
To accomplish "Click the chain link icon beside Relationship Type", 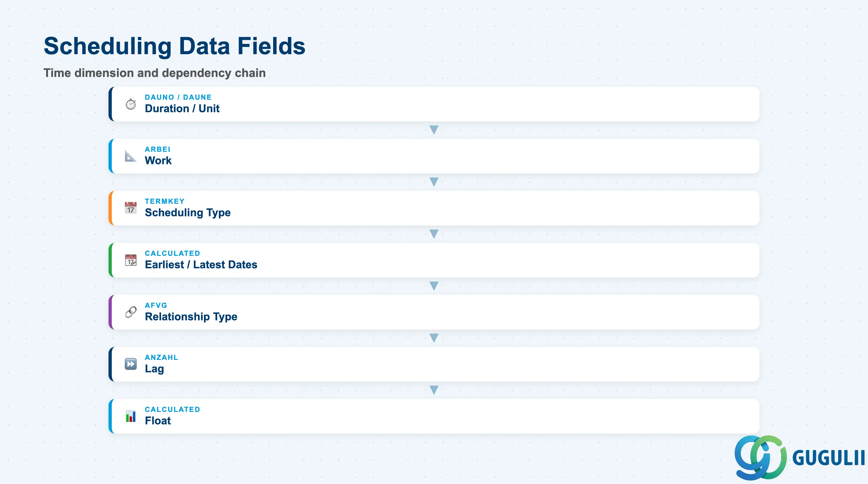I will pos(131,312).
